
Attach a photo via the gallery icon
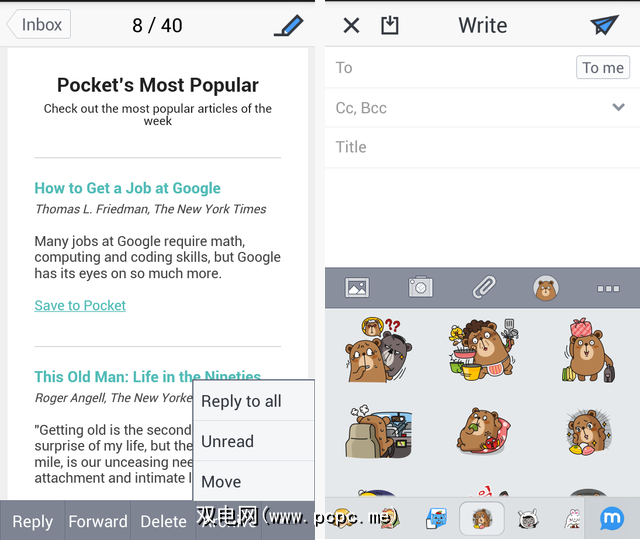click(357, 288)
